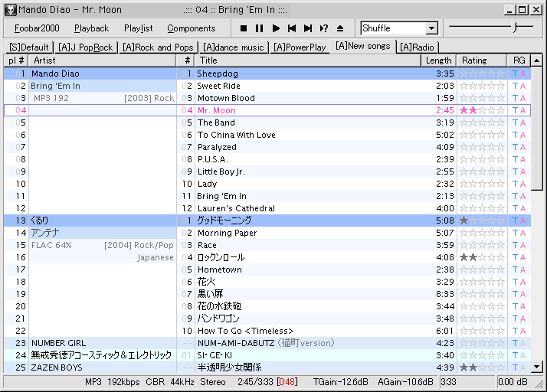Viewport: 547px width, 392px height.
Task: Adjust the volume slider knob
Action: tap(516, 28)
